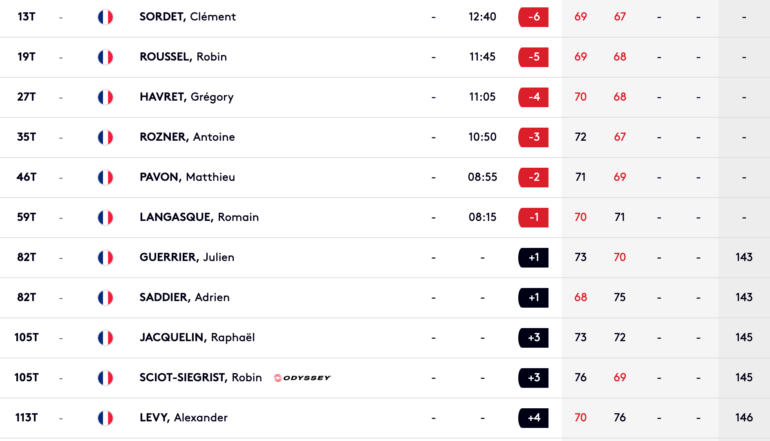Click the 12:40 tee time for Sordet
This screenshot has height=441, width=770.
point(482,17)
